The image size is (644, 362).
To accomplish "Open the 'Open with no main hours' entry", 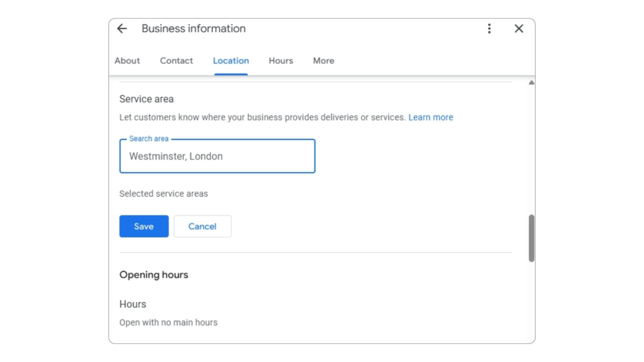I will (x=169, y=322).
